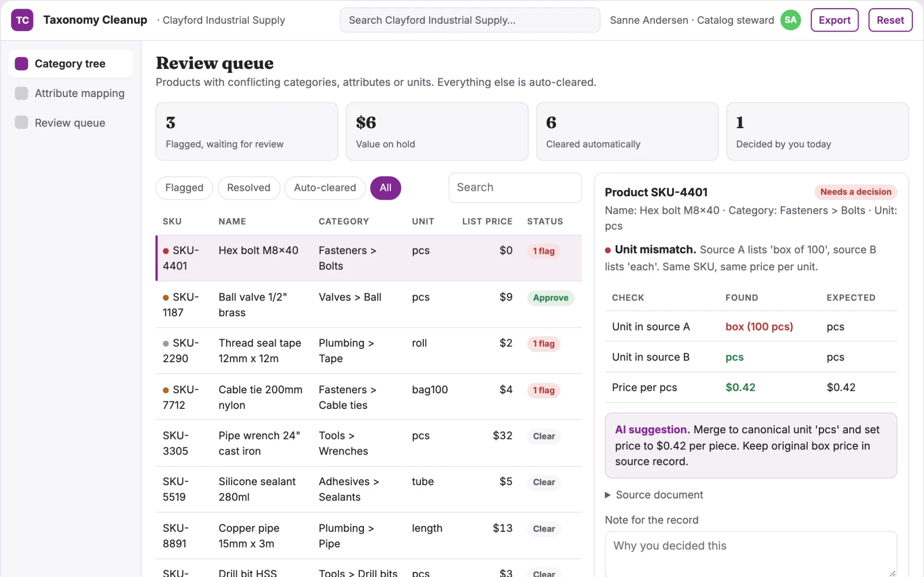
Task: Click the Export button
Action: coord(834,20)
